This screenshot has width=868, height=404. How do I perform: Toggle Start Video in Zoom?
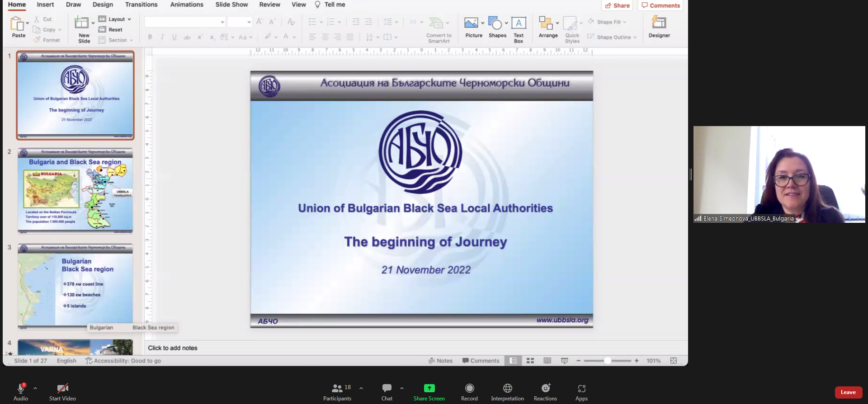point(62,392)
